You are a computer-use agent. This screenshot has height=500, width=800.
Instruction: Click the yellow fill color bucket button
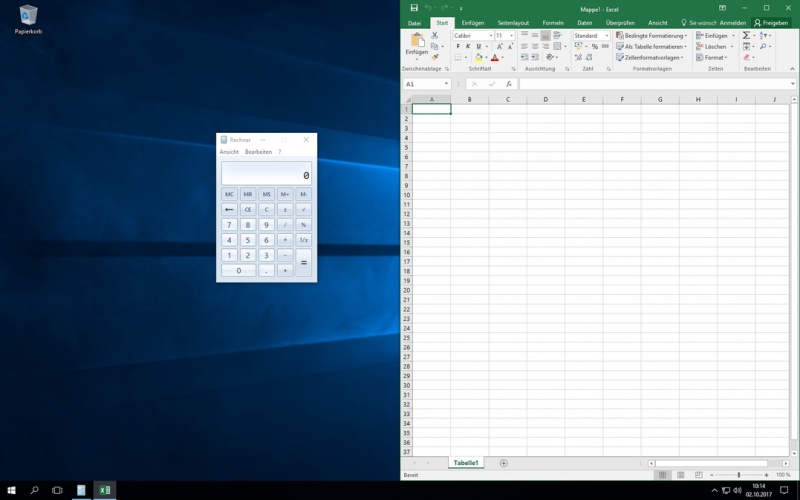click(479, 57)
